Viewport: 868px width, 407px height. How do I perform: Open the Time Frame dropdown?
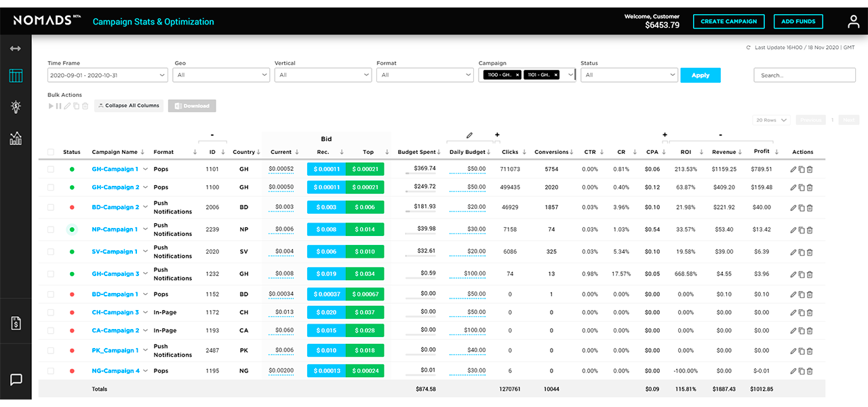[x=108, y=75]
